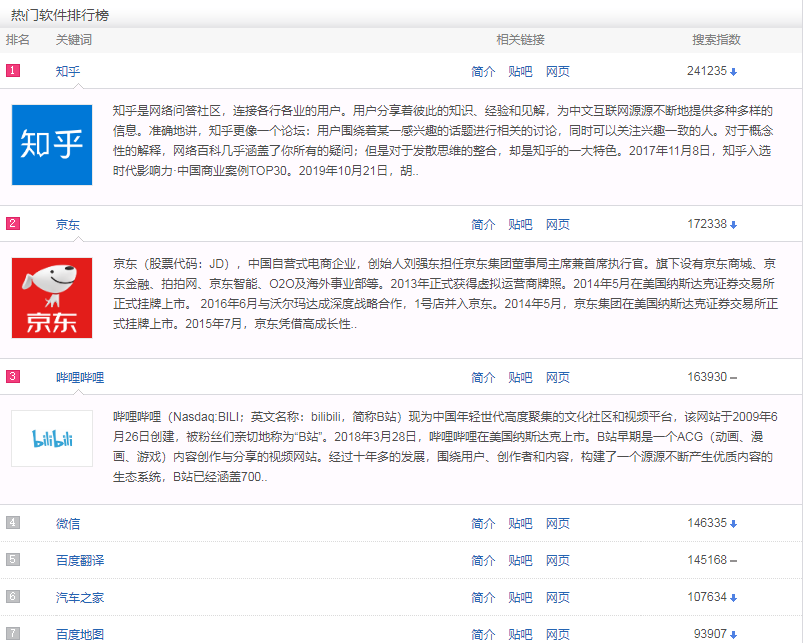Click the rank 1 badge icon
The width and height of the screenshot is (806, 643).
[13, 71]
